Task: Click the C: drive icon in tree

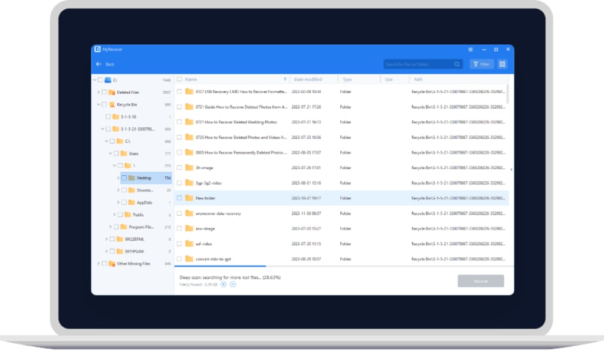Action: point(108,80)
